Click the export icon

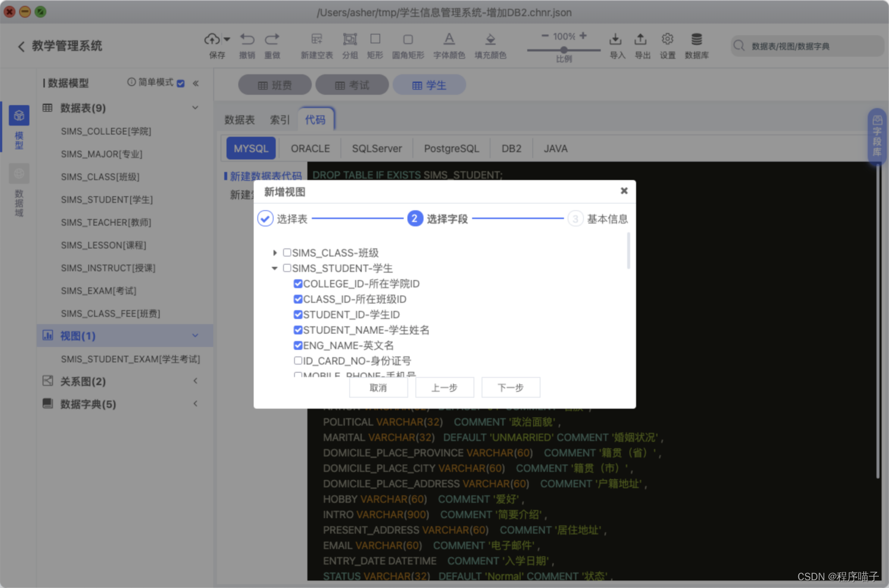(x=641, y=39)
